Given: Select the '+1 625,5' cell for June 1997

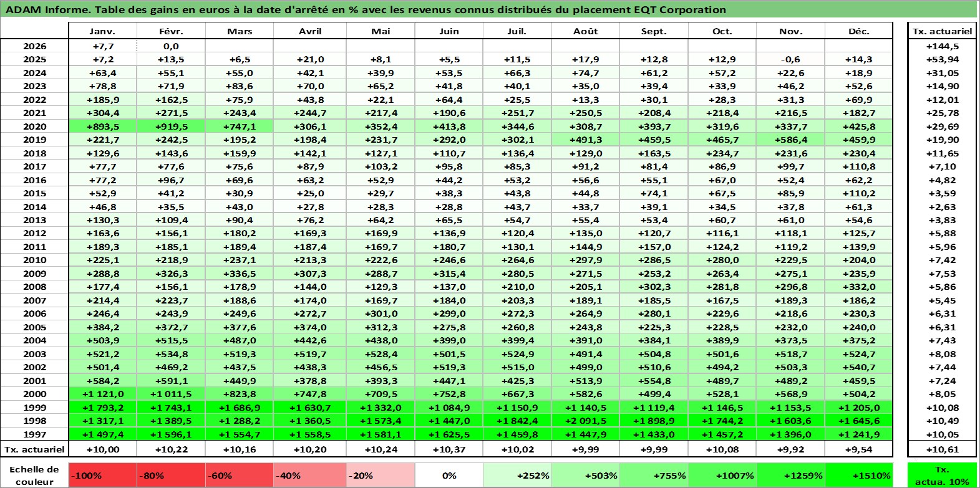Looking at the screenshot, I should click(449, 434).
